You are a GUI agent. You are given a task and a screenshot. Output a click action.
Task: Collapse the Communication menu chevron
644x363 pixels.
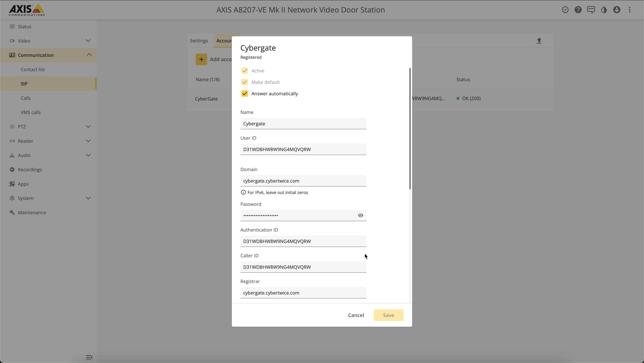click(x=89, y=55)
